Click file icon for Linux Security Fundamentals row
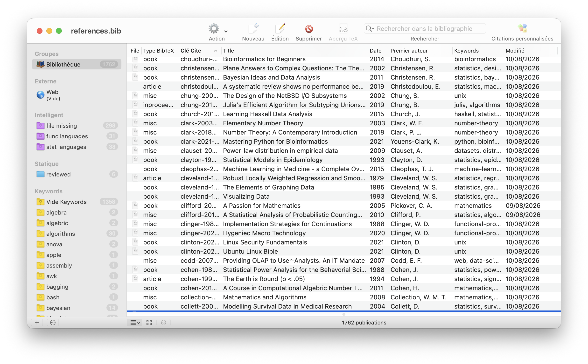This screenshot has width=588, height=364. click(135, 242)
